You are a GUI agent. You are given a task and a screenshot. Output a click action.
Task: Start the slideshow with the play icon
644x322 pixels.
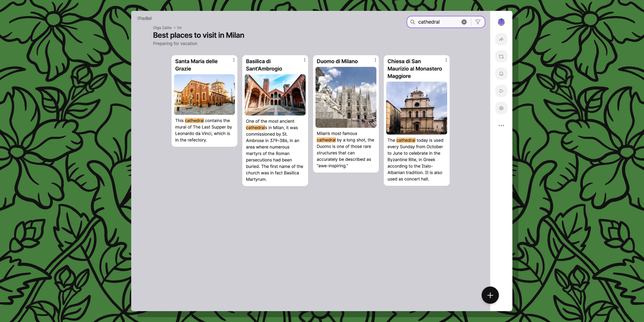click(501, 91)
